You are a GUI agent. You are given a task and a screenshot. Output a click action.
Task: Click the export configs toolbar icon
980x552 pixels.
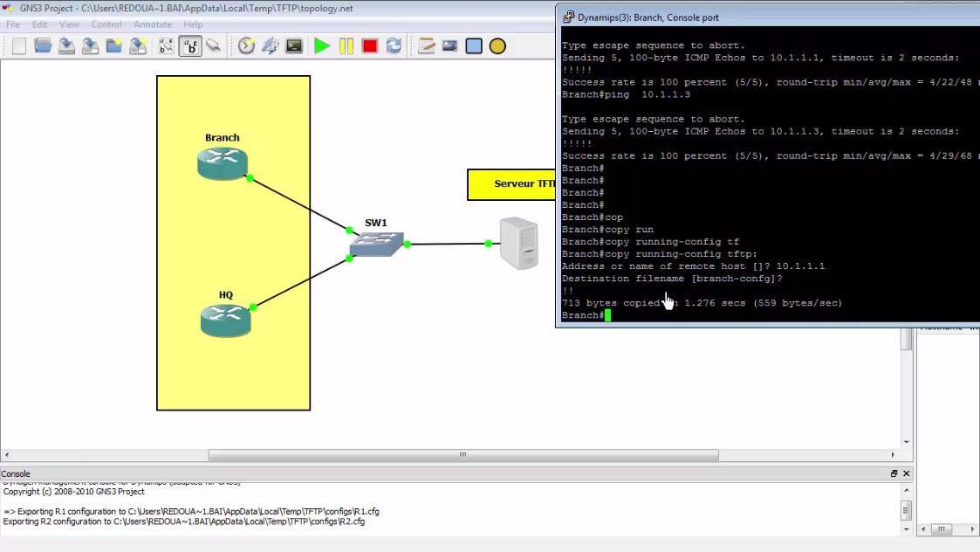(x=138, y=45)
